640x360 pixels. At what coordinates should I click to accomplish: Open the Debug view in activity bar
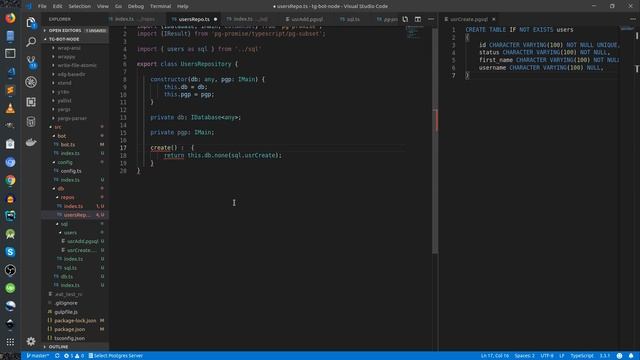[x=31, y=82]
